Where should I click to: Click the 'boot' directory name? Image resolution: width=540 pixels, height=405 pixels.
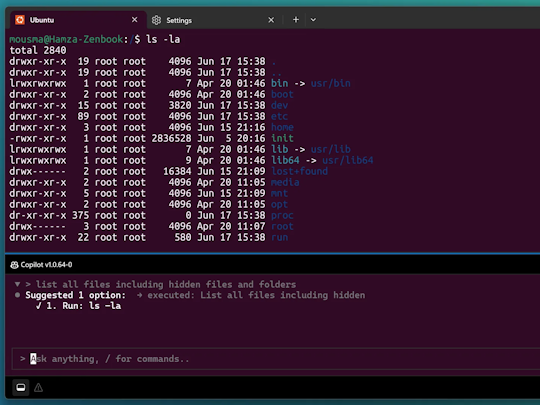(x=282, y=94)
